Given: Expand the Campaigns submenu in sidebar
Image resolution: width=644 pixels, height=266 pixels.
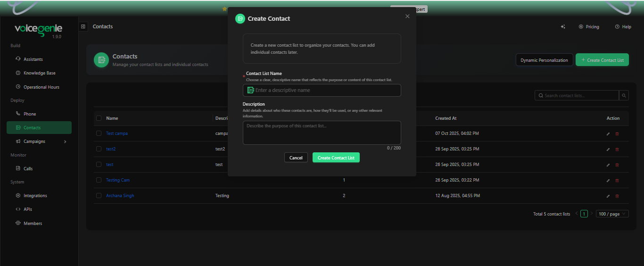Looking at the screenshot, I should coord(65,141).
